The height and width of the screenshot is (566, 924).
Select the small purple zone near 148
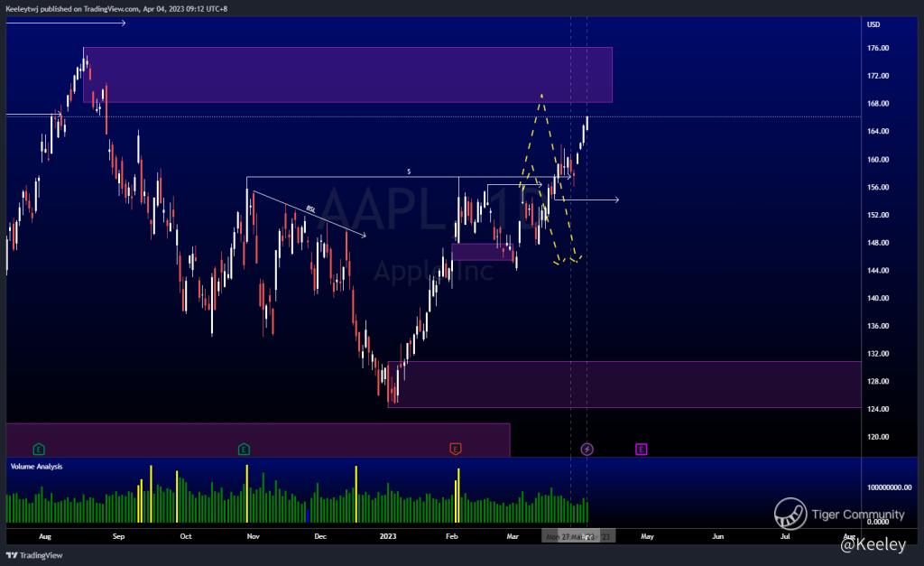pyautogui.click(x=482, y=252)
